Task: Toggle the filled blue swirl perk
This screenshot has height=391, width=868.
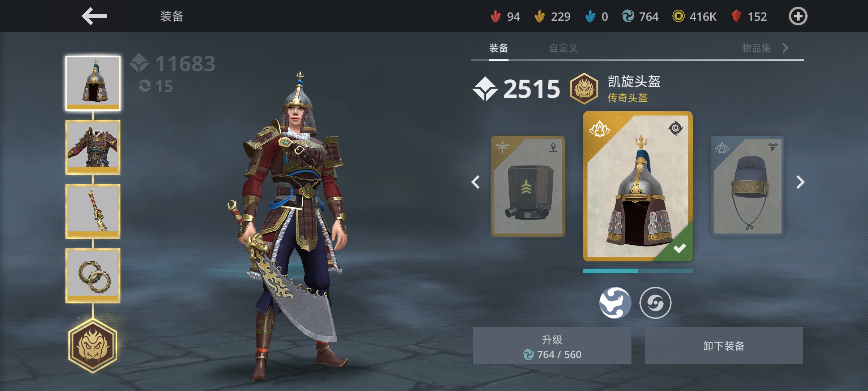Action: pyautogui.click(x=615, y=303)
